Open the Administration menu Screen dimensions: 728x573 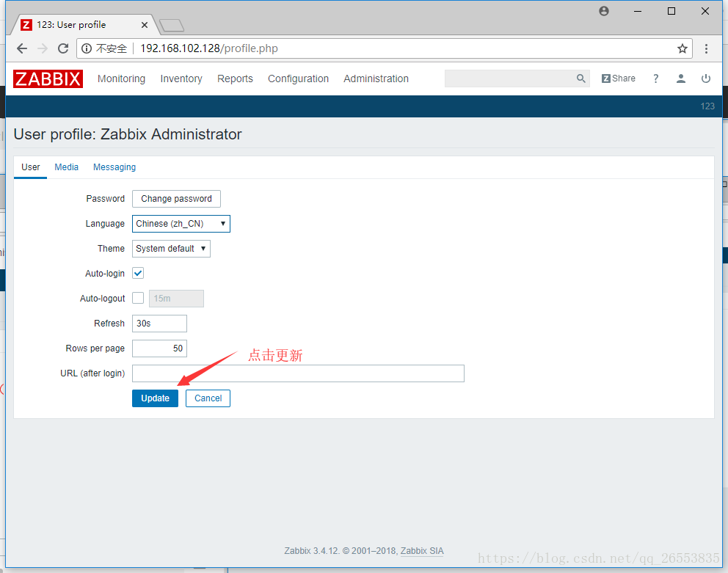point(376,79)
